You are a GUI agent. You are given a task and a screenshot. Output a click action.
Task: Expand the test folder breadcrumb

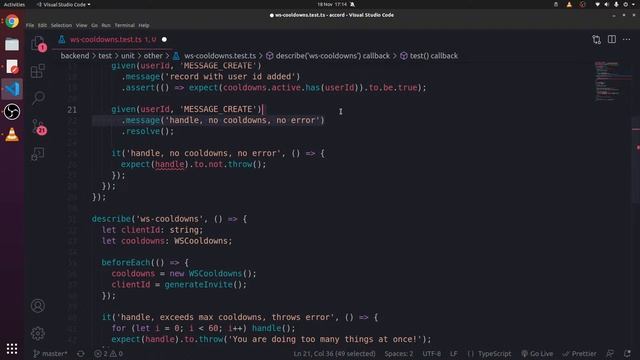coord(105,56)
